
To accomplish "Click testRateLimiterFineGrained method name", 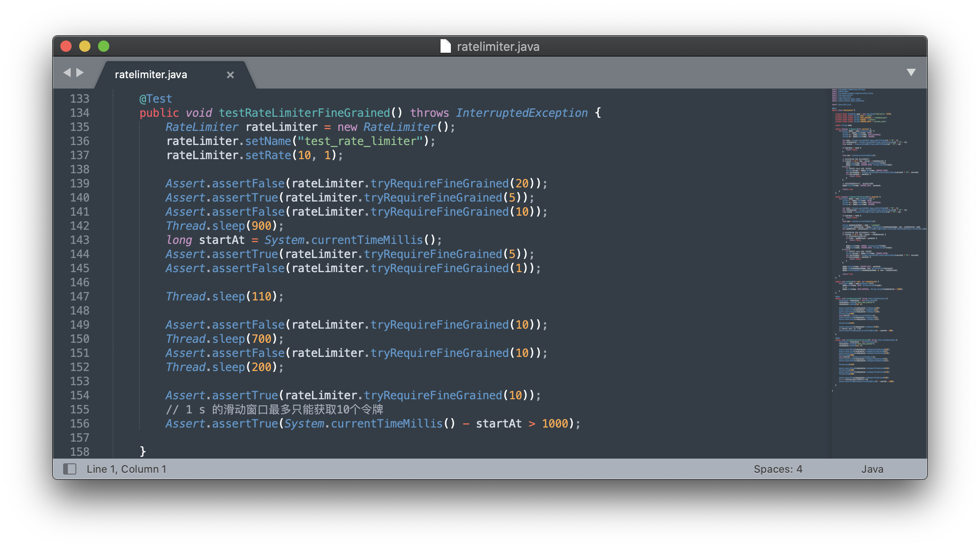I will (304, 113).
